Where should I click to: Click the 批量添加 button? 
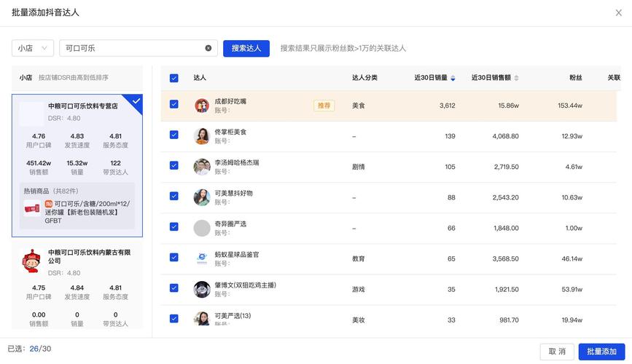(601, 352)
